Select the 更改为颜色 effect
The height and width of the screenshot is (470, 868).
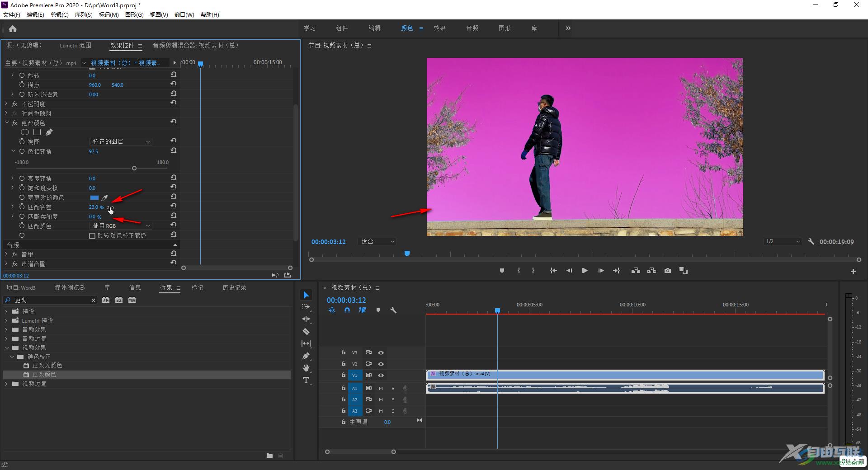(x=47, y=365)
